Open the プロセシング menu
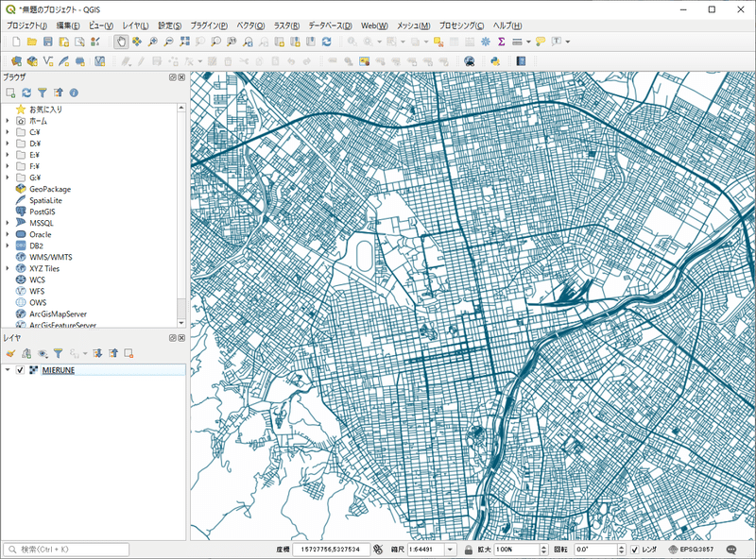 tap(461, 25)
